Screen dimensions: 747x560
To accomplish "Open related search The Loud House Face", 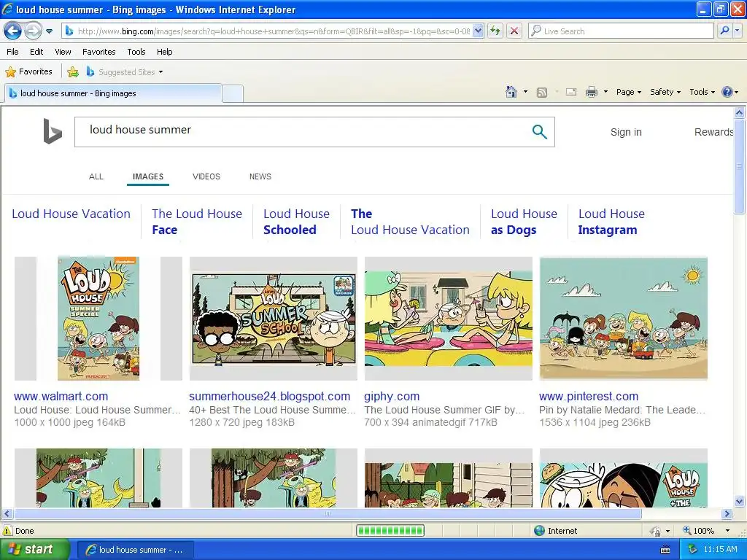I will [197, 222].
